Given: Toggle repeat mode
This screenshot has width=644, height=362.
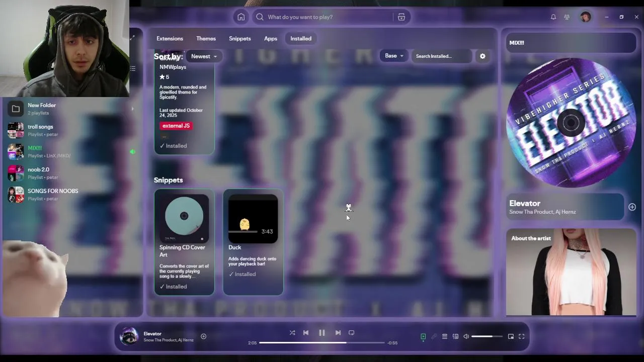Looking at the screenshot, I should (x=352, y=333).
